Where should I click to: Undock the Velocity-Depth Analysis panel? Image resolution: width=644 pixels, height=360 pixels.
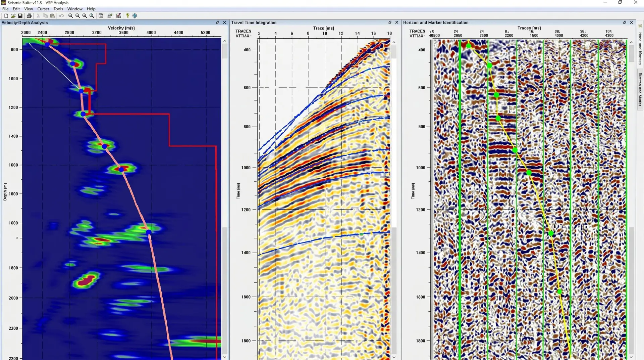(x=218, y=22)
